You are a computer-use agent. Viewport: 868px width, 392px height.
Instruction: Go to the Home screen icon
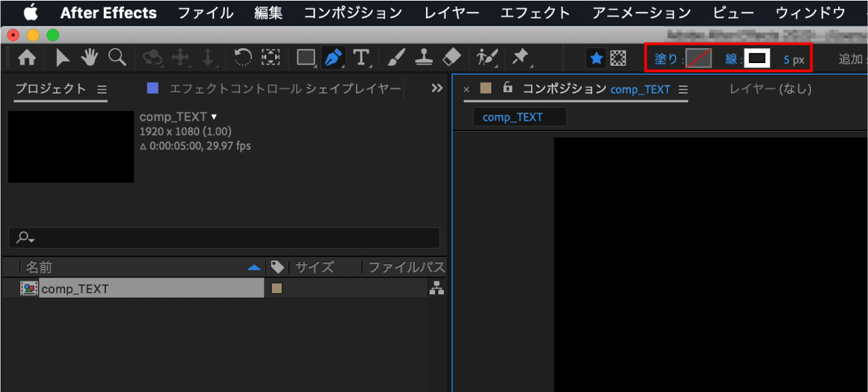pos(27,58)
